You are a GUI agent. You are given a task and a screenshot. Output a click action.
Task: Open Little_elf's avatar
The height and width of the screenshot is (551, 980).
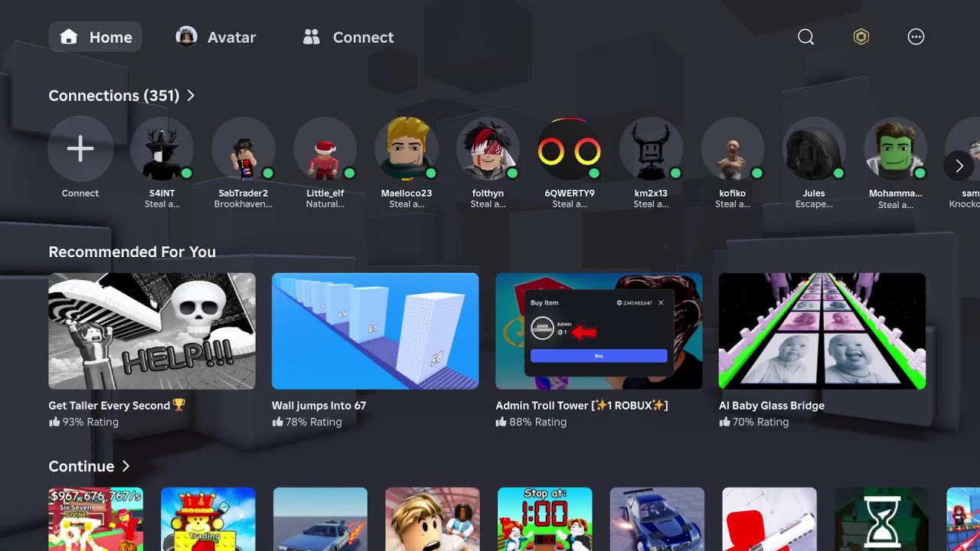tap(325, 149)
